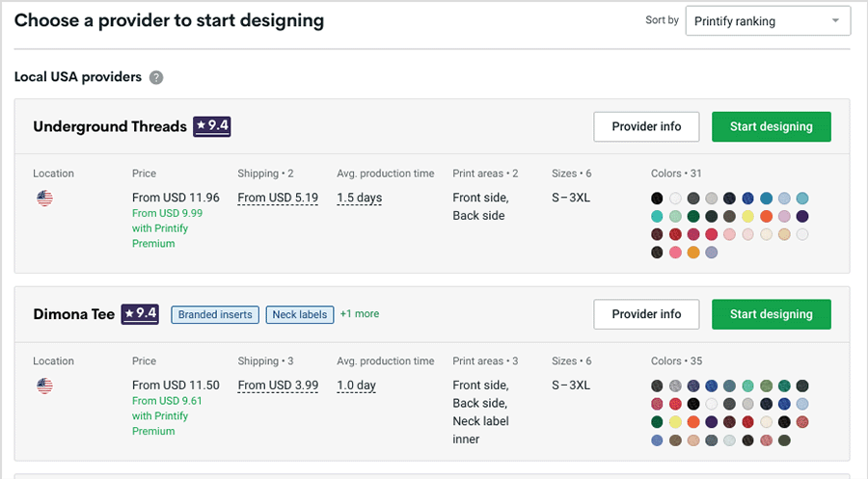Open the help icon beside Local USA providers
Screen dimensions: 868x479
(x=156, y=77)
